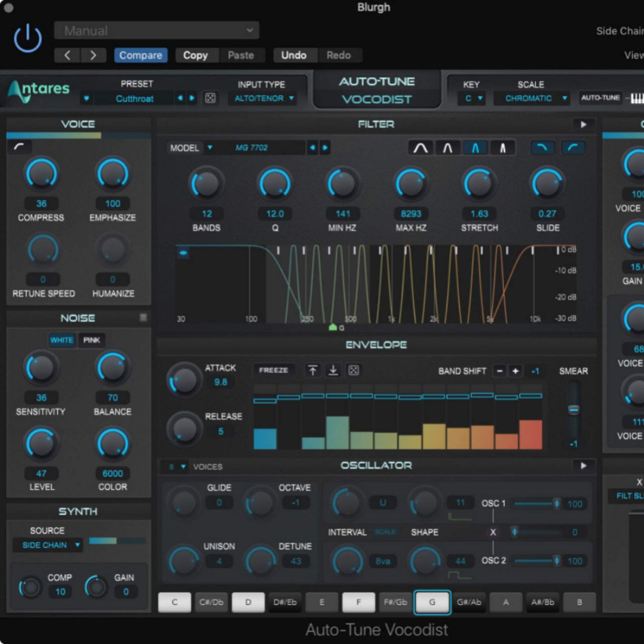Toggle the Noise section enable square
This screenshot has width=644, height=644.
(x=143, y=317)
